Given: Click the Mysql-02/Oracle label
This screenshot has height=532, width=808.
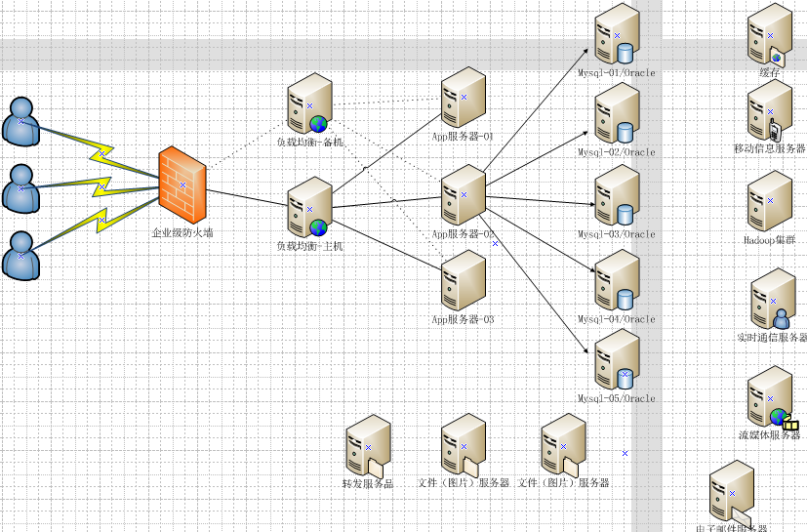Looking at the screenshot, I should pyautogui.click(x=617, y=152).
